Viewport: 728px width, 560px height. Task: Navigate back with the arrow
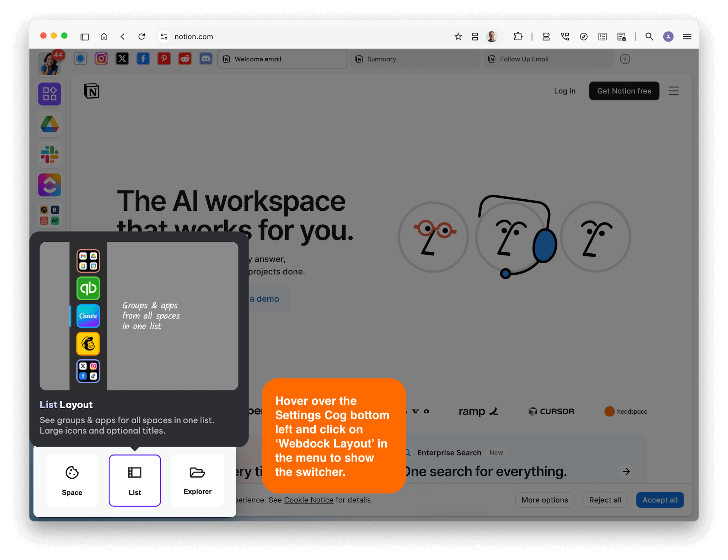coord(123,37)
